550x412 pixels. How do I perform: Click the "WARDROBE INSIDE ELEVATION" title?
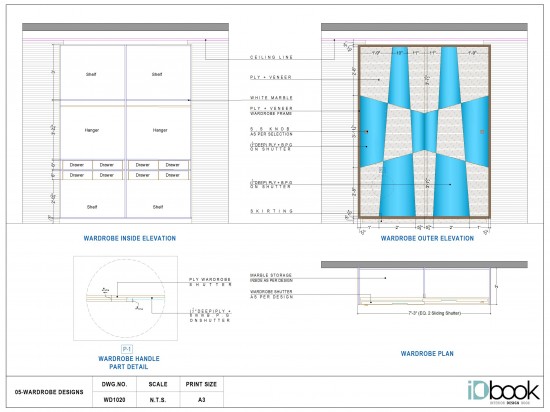point(130,238)
